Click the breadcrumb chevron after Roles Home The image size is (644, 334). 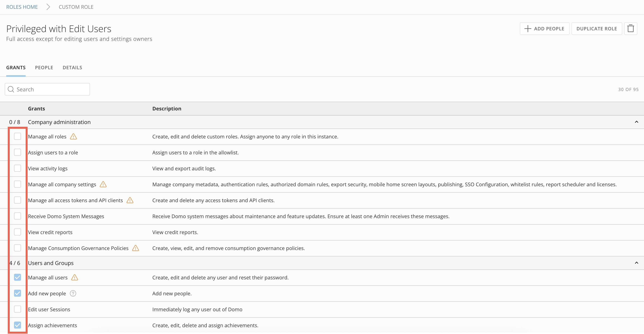48,7
